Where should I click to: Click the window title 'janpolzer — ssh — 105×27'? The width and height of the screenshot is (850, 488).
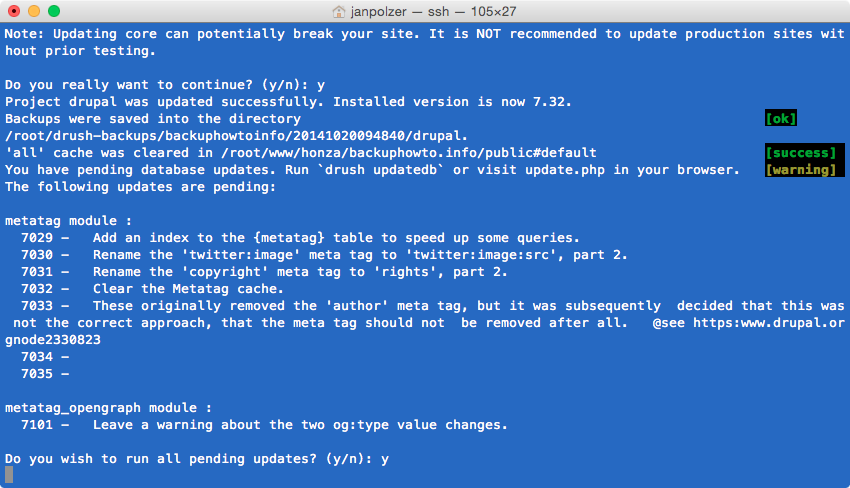click(x=433, y=11)
